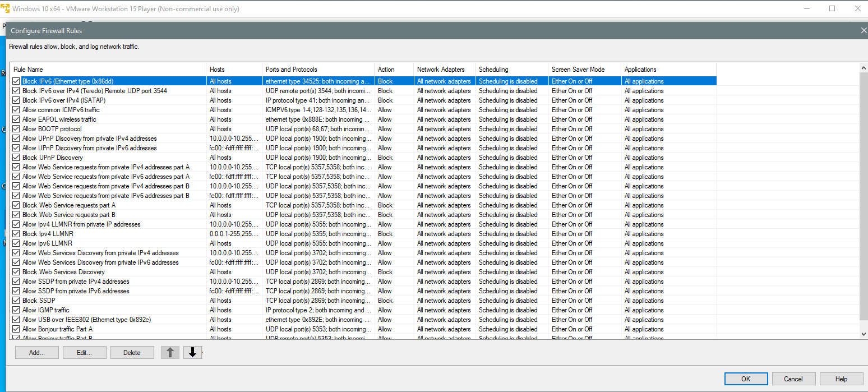This screenshot has width=868, height=392.
Task: Close the Configure Firewall Rules dialog
Action: (x=864, y=30)
